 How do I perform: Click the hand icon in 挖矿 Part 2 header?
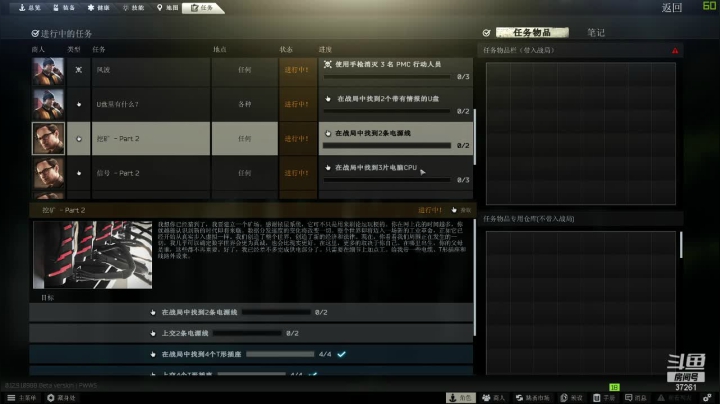coord(454,210)
